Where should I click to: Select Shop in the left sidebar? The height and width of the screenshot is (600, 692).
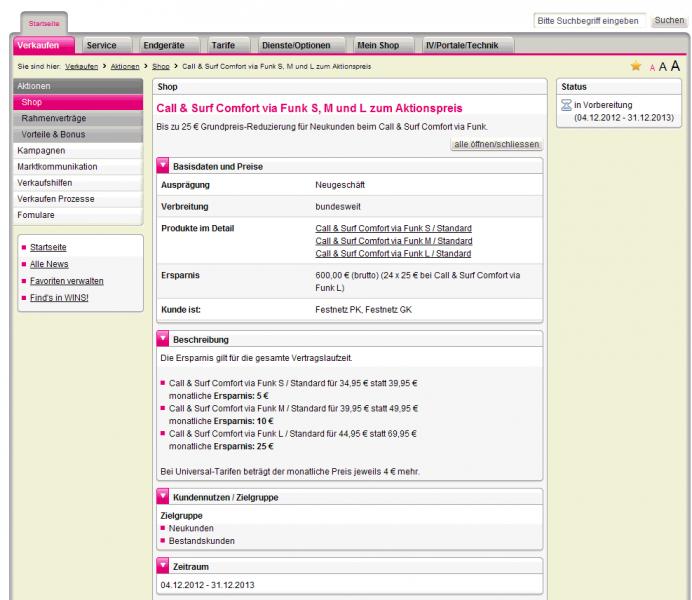click(x=78, y=102)
